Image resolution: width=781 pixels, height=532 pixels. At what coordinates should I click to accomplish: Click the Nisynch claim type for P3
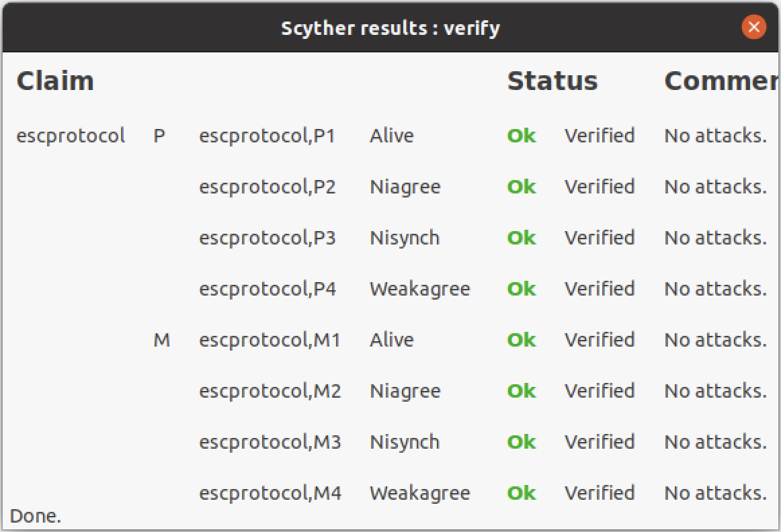[404, 238]
